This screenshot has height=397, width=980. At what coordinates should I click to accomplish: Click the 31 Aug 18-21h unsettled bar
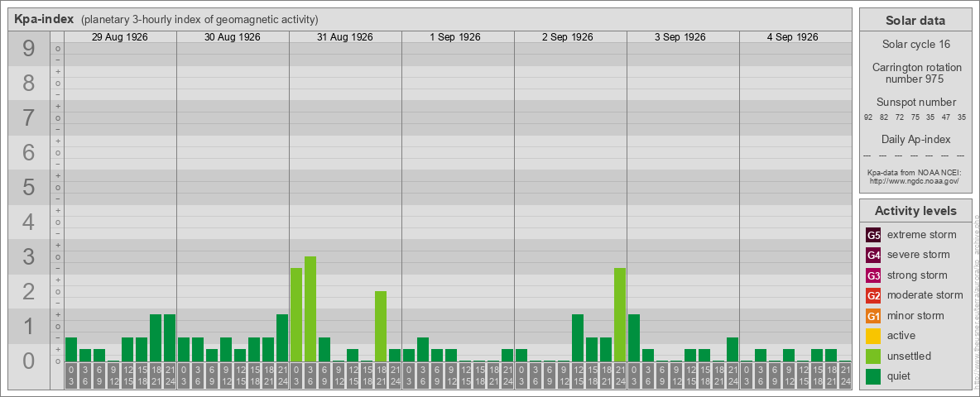[x=381, y=327]
